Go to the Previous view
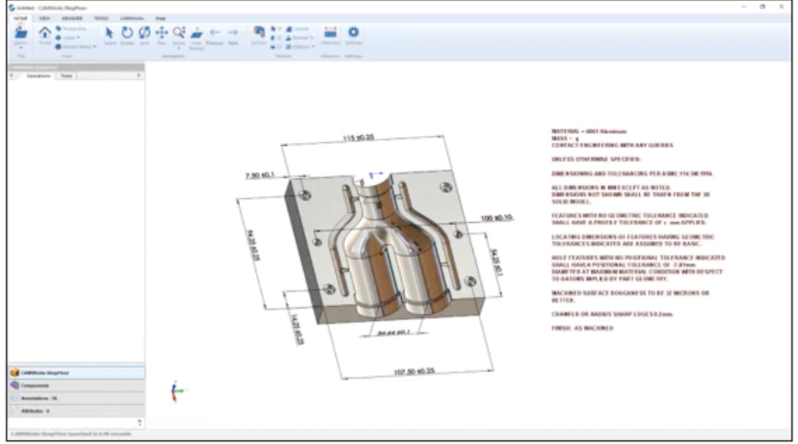 (215, 33)
